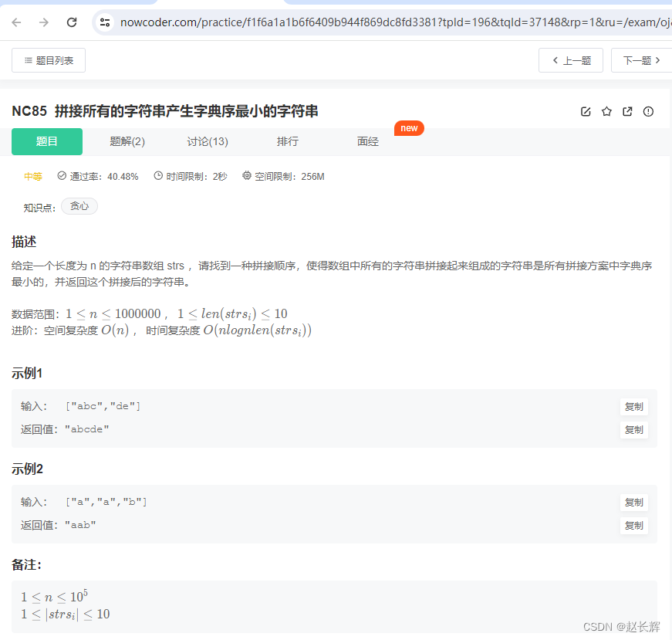Go to next problem with 下一题

pyautogui.click(x=642, y=60)
